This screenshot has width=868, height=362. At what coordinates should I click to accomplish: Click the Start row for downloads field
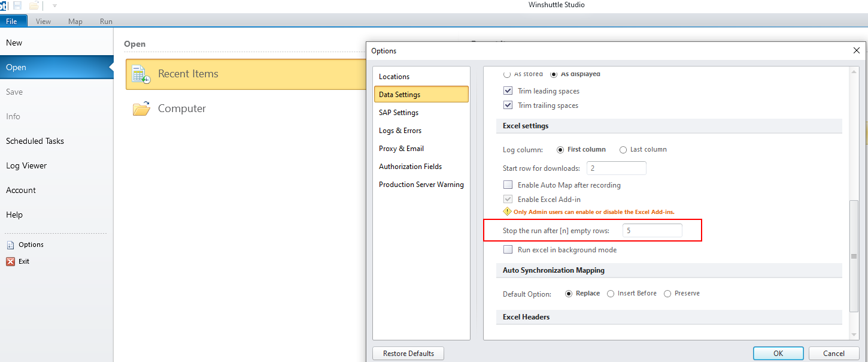pyautogui.click(x=617, y=168)
